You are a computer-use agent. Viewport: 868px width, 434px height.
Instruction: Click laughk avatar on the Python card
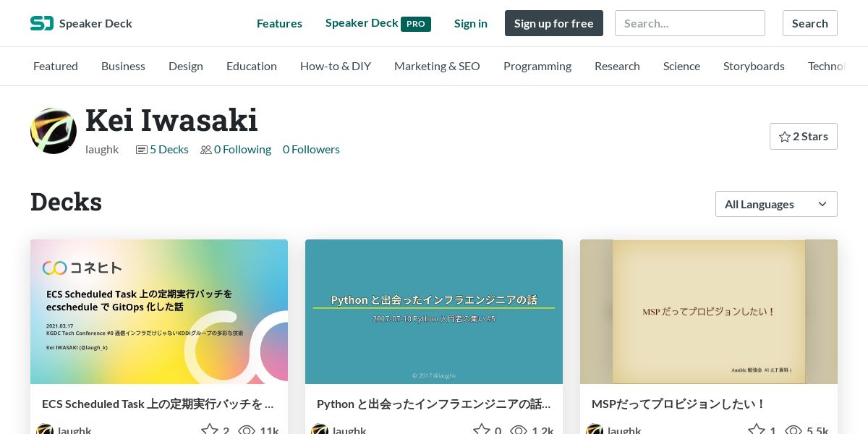(320, 430)
